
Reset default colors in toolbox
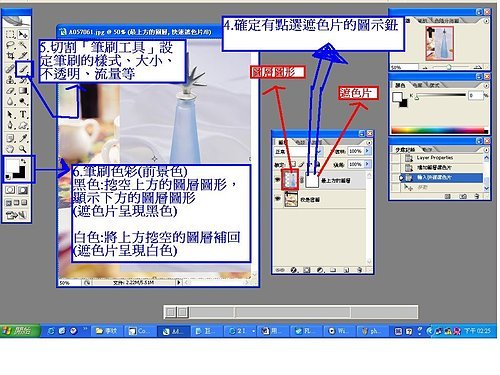point(8,177)
